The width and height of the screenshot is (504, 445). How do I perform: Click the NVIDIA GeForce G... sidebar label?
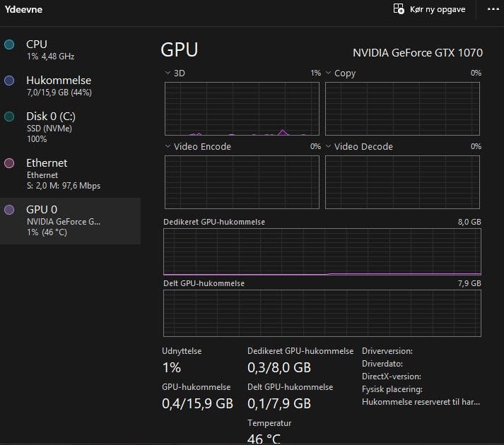pyautogui.click(x=64, y=222)
